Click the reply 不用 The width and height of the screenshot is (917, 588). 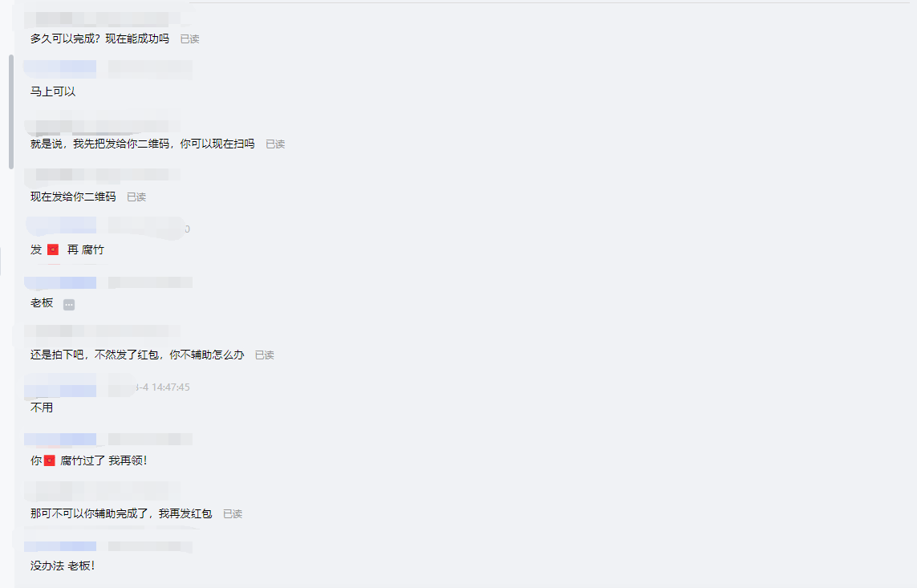click(42, 408)
